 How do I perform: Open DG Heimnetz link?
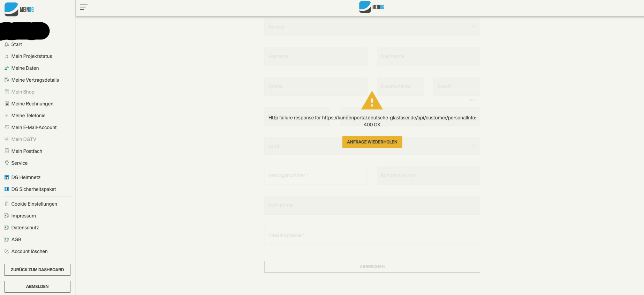tap(26, 177)
